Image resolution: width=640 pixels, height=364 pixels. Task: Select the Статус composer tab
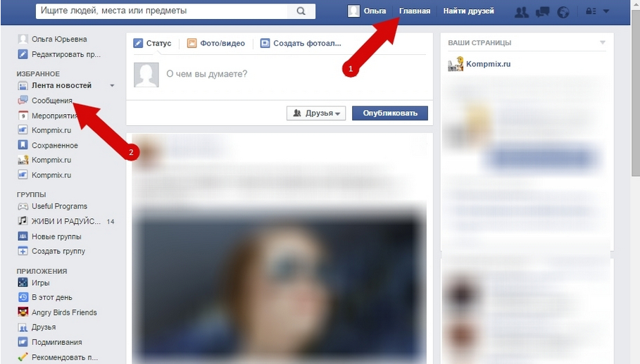[153, 43]
